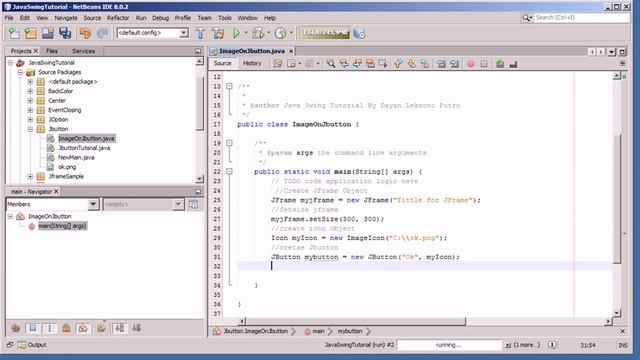
Task: Expand the JframeSample package node
Action: coord(30,176)
